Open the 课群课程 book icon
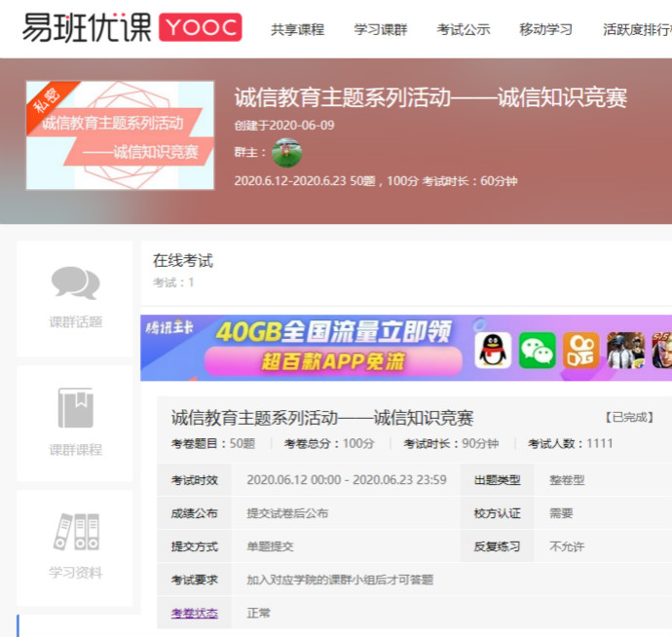Image resolution: width=672 pixels, height=637 pixels. (x=75, y=409)
